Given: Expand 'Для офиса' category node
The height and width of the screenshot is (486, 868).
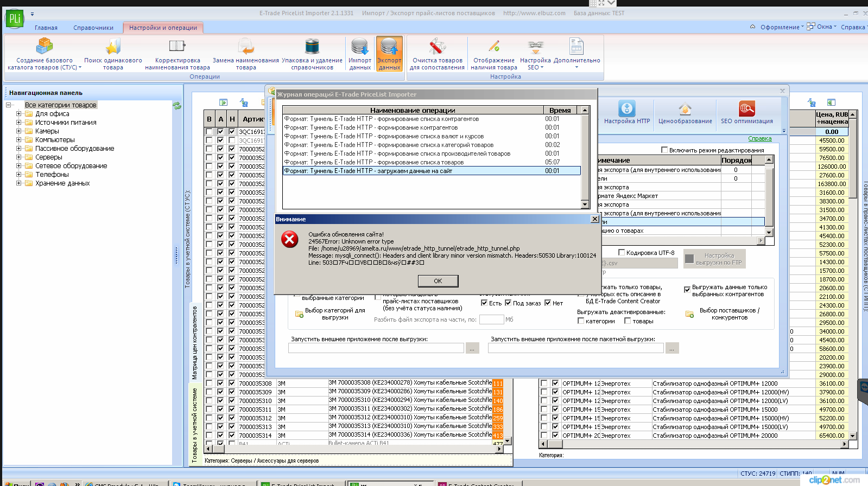Looking at the screenshot, I should click(x=19, y=114).
